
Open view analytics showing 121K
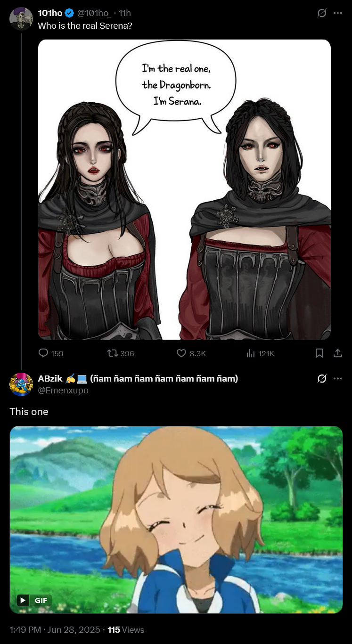260,353
